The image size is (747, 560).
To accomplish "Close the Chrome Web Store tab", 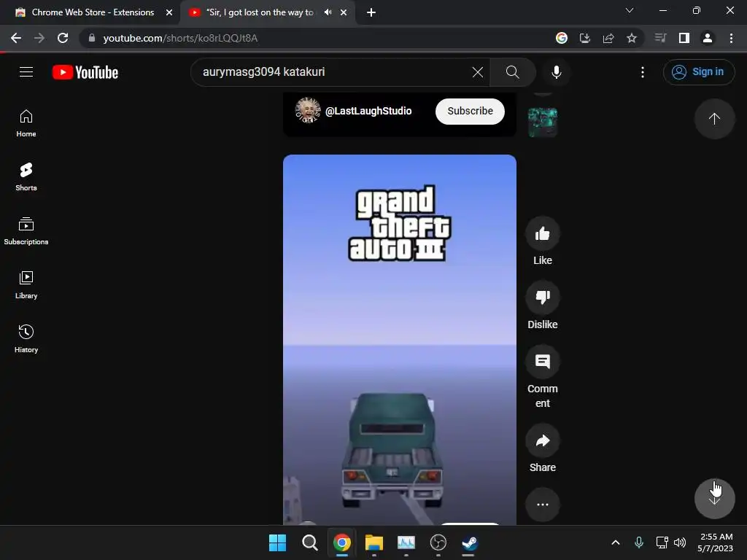I will (x=169, y=12).
